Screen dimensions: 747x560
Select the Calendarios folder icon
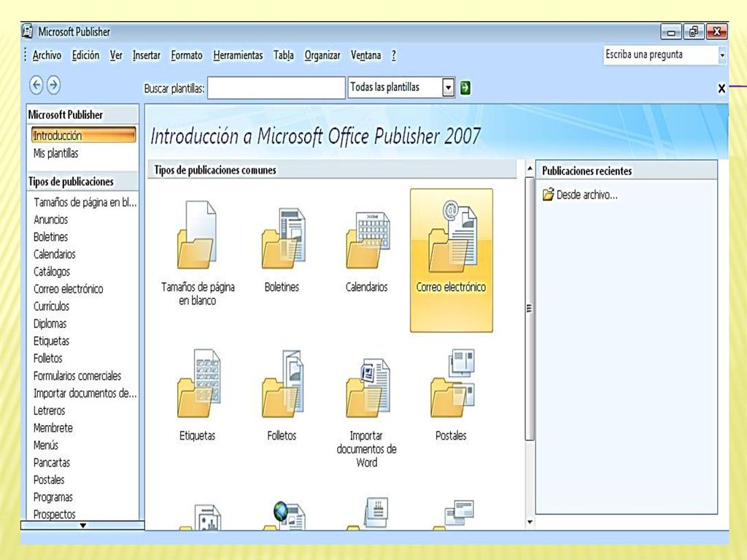(x=367, y=239)
